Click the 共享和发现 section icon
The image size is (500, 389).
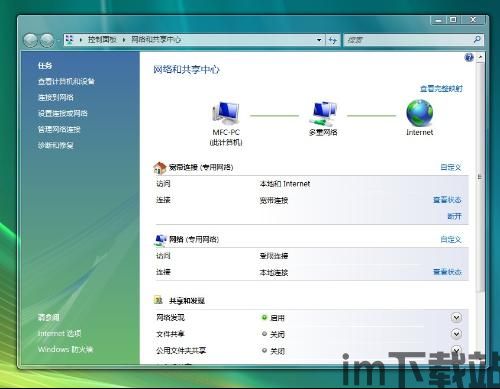pos(158,300)
